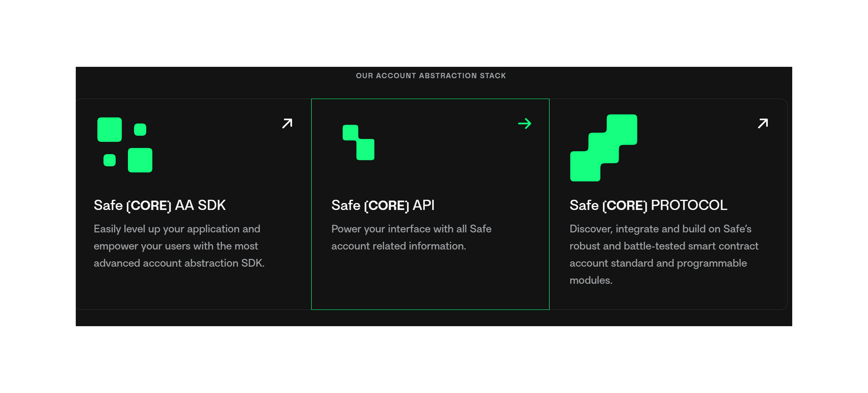Click the API card description text
This screenshot has height=393, width=868.
(x=411, y=237)
